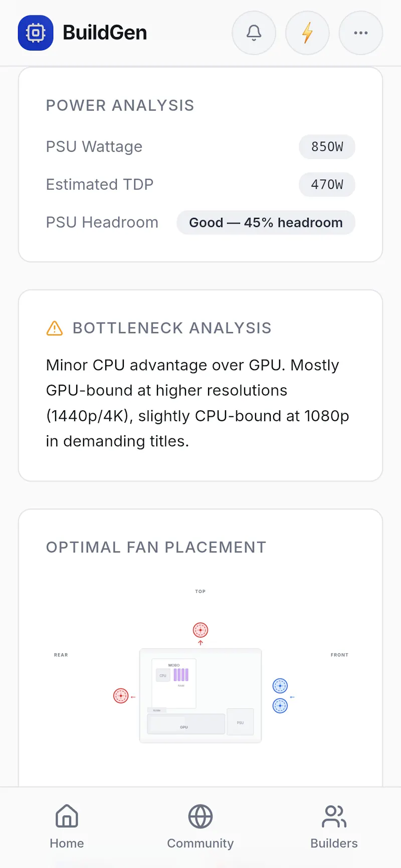The height and width of the screenshot is (868, 401).
Task: Click the BuildGen chip logo icon
Action: [36, 33]
